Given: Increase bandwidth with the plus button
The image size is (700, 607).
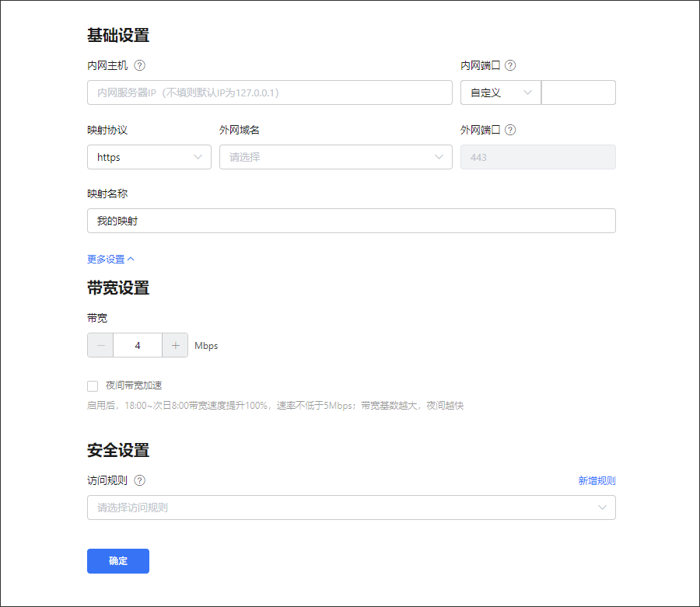Looking at the screenshot, I should pyautogui.click(x=175, y=346).
